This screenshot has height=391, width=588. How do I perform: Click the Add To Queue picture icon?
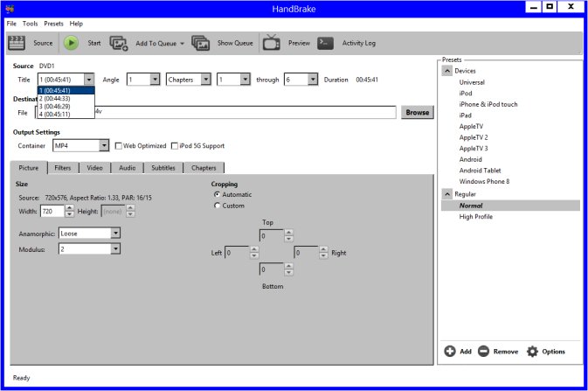119,43
